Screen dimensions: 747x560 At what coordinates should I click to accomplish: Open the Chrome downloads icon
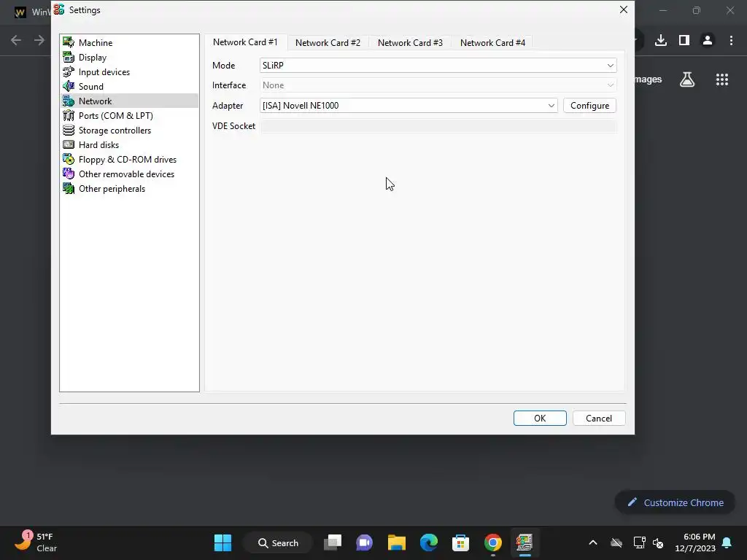[x=661, y=40]
